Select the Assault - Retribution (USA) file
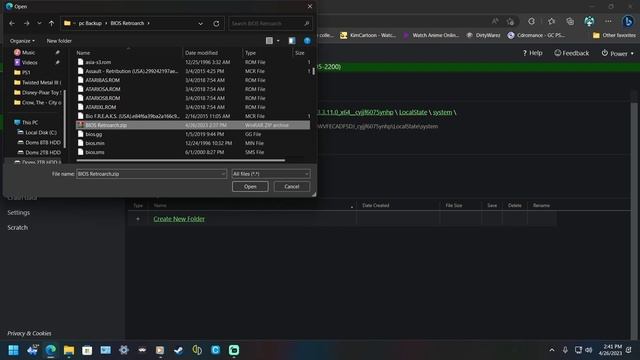640x360 pixels. pyautogui.click(x=193, y=71)
